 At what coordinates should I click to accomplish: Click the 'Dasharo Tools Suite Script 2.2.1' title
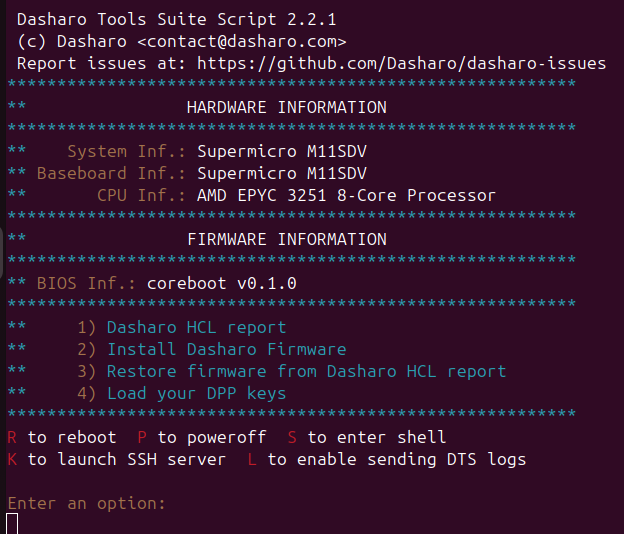pos(177,19)
